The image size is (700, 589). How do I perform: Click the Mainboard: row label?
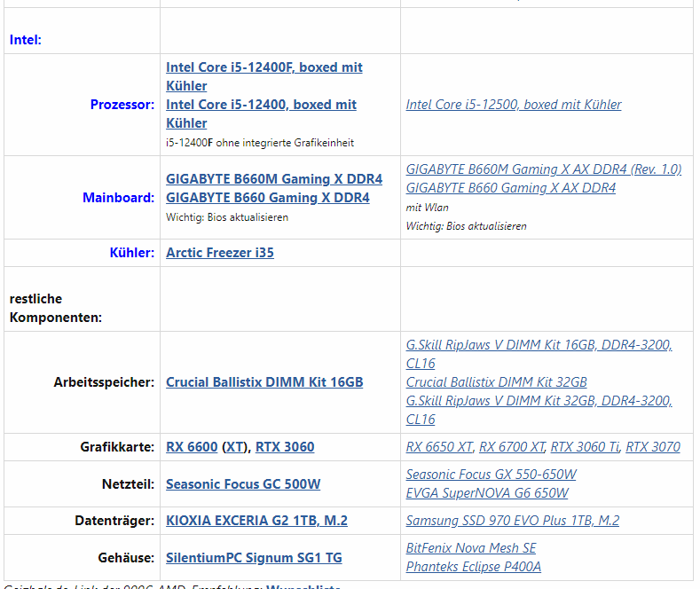click(119, 198)
